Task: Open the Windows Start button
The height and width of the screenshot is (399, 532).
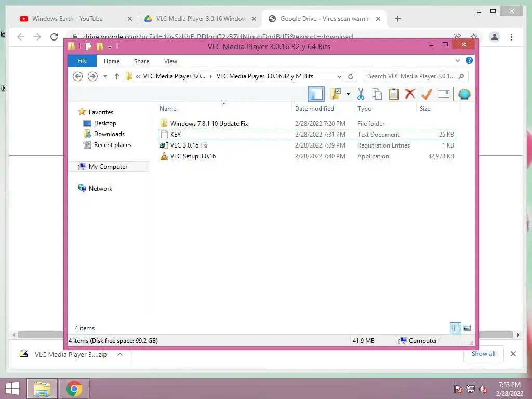Action: pos(12,389)
